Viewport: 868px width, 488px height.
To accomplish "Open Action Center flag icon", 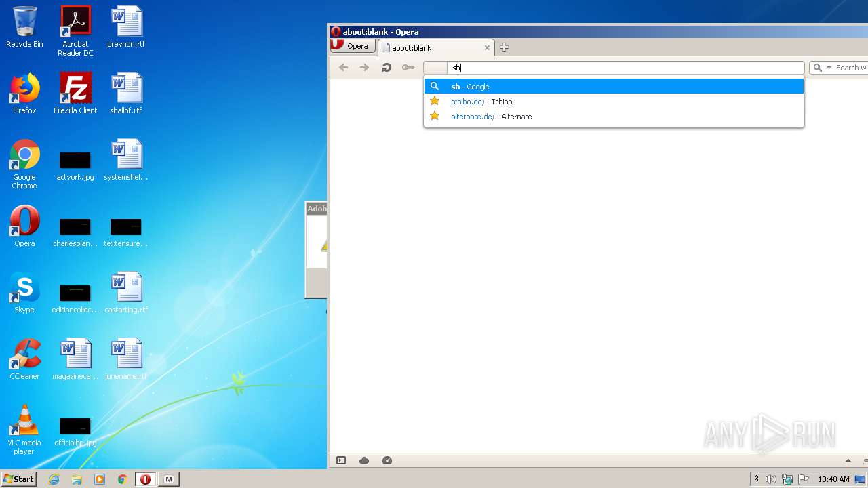I will [x=804, y=479].
